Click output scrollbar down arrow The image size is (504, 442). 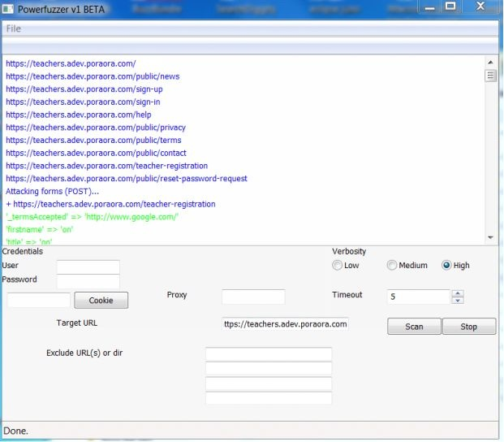[490, 237]
